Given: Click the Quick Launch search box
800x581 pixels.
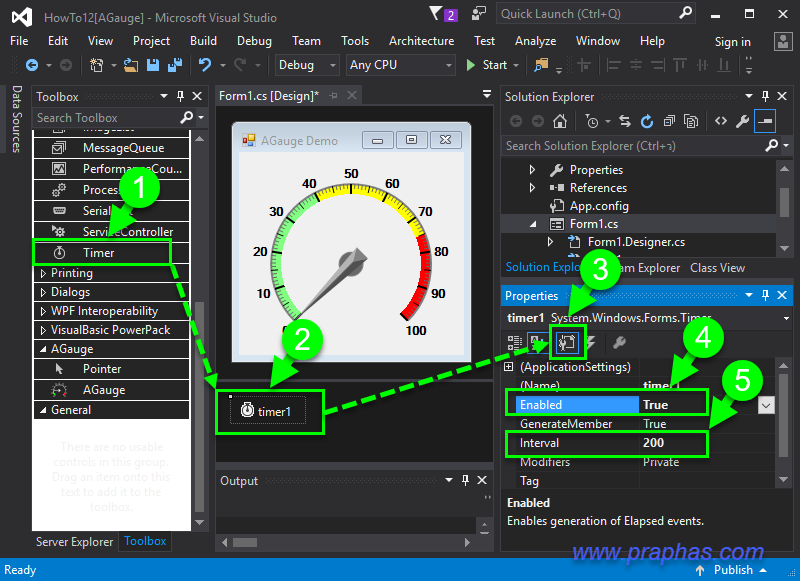Looking at the screenshot, I should 596,14.
